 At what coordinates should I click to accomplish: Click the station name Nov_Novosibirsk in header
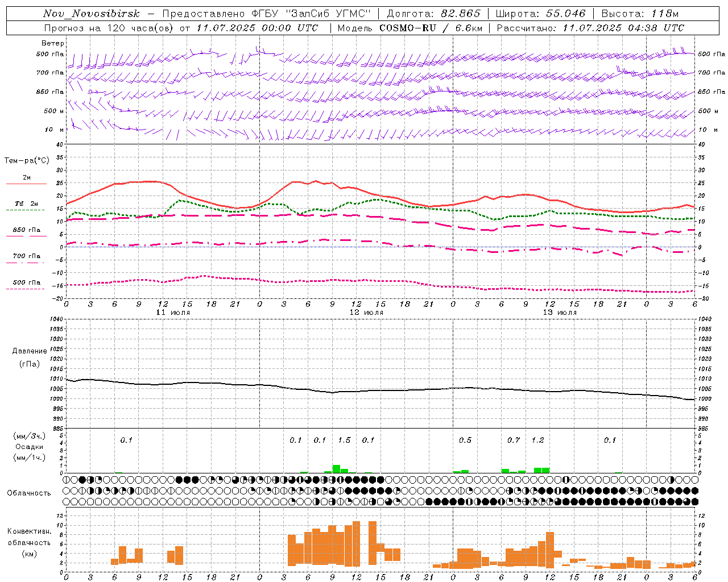pos(91,14)
